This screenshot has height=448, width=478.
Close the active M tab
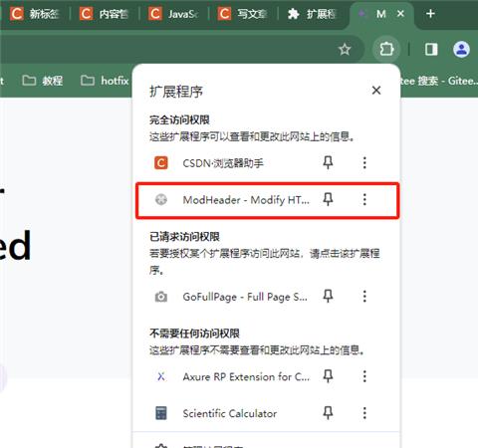coord(400,14)
